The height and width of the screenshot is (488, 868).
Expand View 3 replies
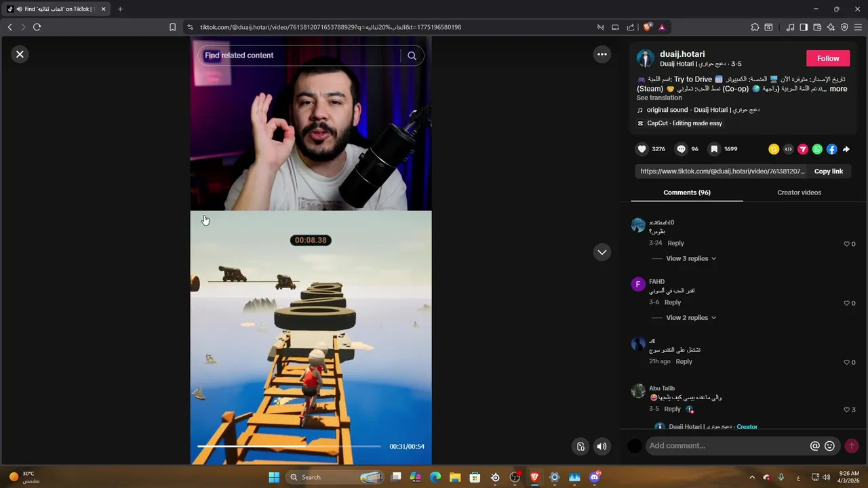(691, 258)
